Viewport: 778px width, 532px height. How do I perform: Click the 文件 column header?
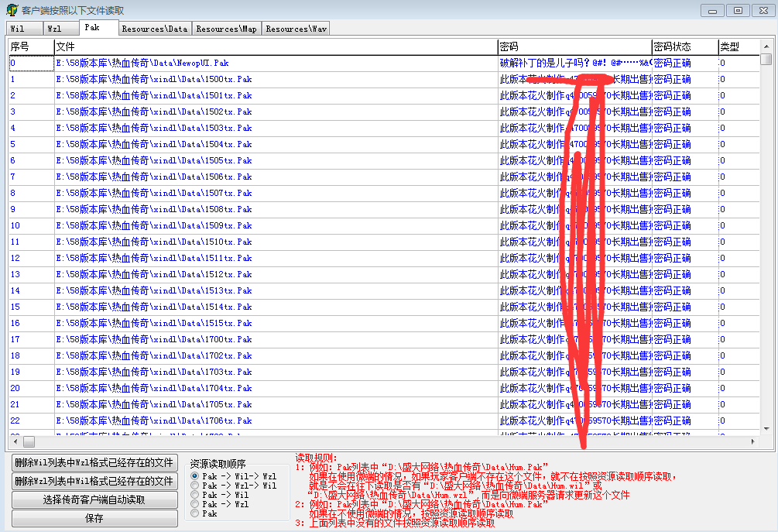[275, 46]
